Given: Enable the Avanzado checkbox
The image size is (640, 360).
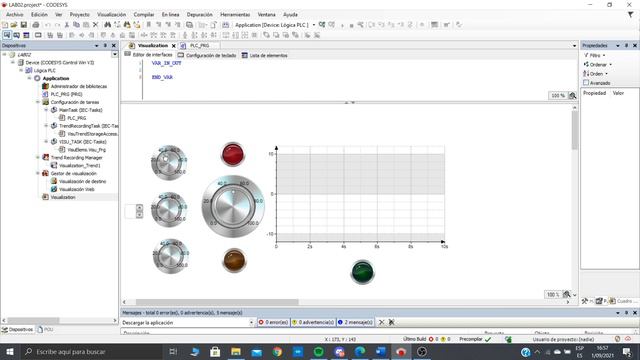Looking at the screenshot, I should 586,82.
